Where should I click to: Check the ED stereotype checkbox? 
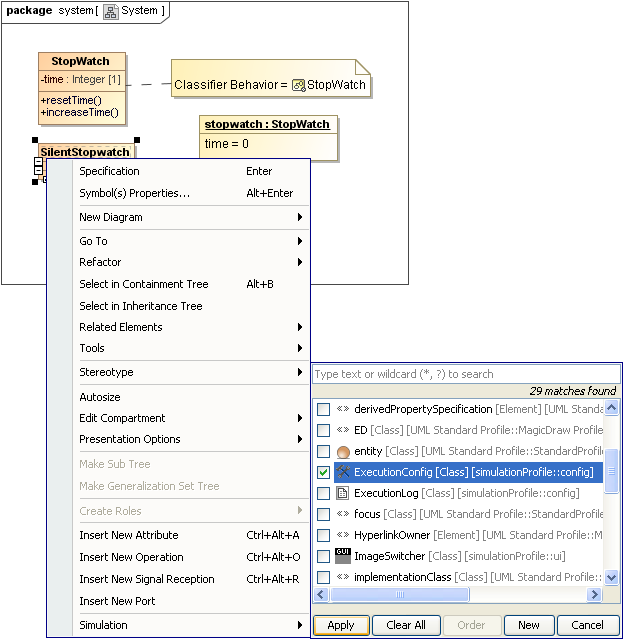click(323, 430)
